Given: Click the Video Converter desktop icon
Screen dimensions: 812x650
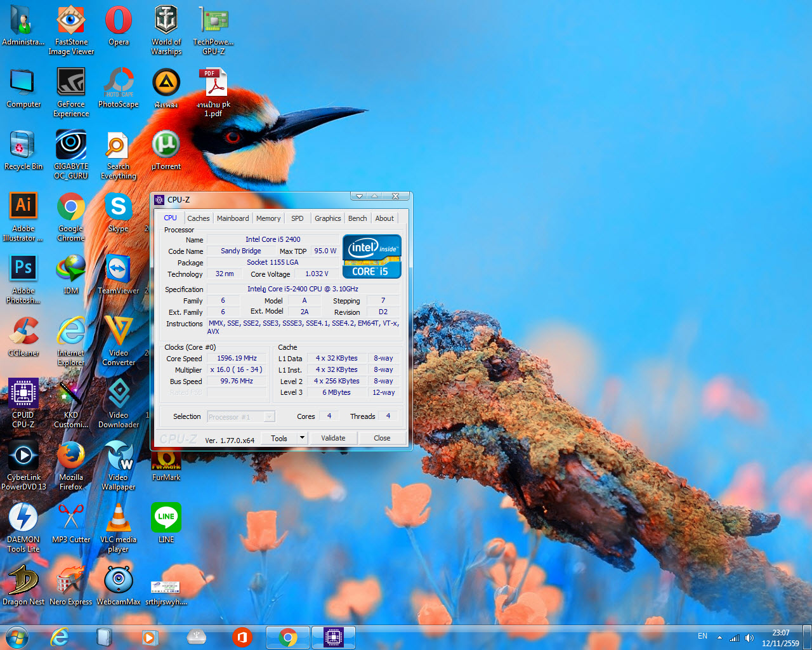Looking at the screenshot, I should point(119,341).
